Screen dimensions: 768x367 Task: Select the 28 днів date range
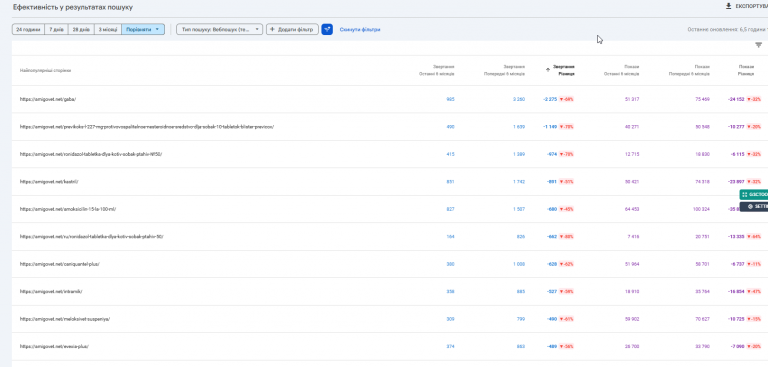[x=81, y=29]
